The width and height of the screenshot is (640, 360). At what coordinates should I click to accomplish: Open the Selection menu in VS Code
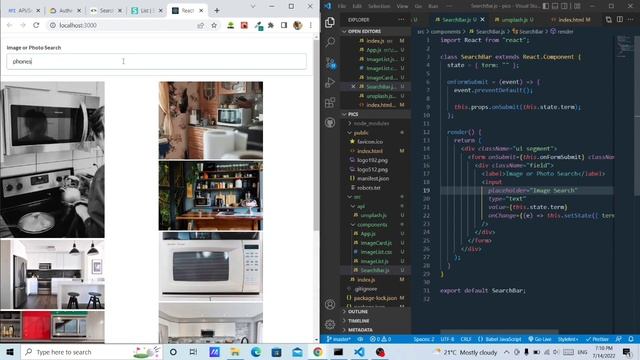(x=379, y=6)
